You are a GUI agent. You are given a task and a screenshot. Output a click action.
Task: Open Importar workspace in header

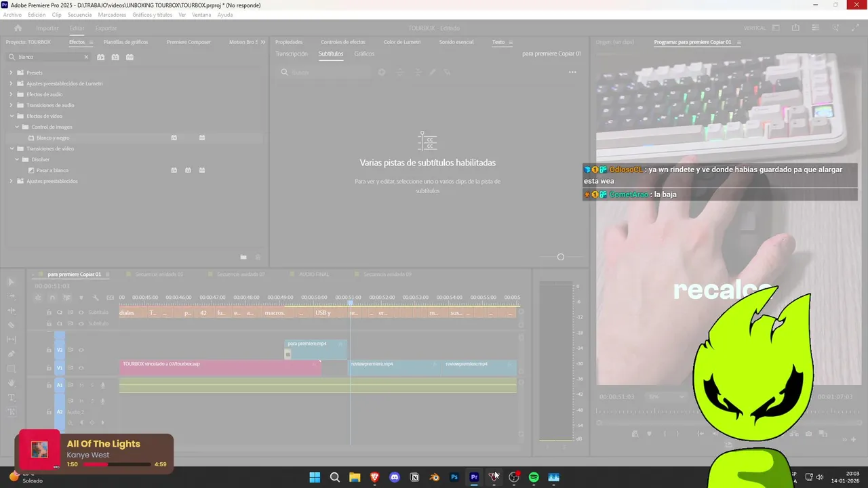(x=47, y=28)
